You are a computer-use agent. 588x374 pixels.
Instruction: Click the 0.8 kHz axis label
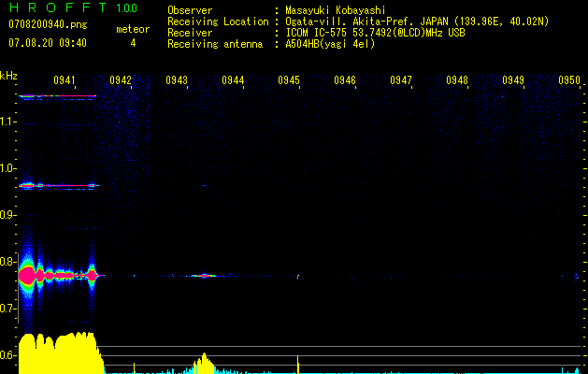[x=7, y=262]
